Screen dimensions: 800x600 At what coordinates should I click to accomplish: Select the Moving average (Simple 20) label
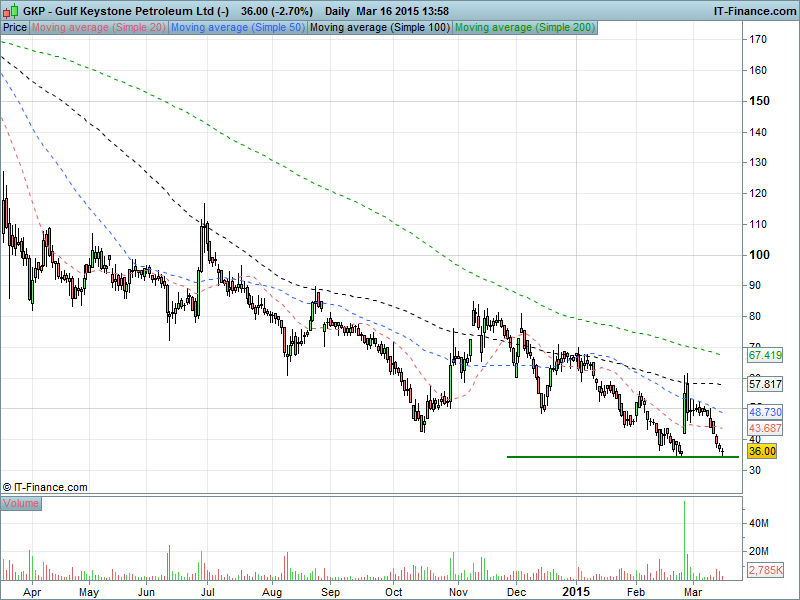pyautogui.click(x=99, y=28)
